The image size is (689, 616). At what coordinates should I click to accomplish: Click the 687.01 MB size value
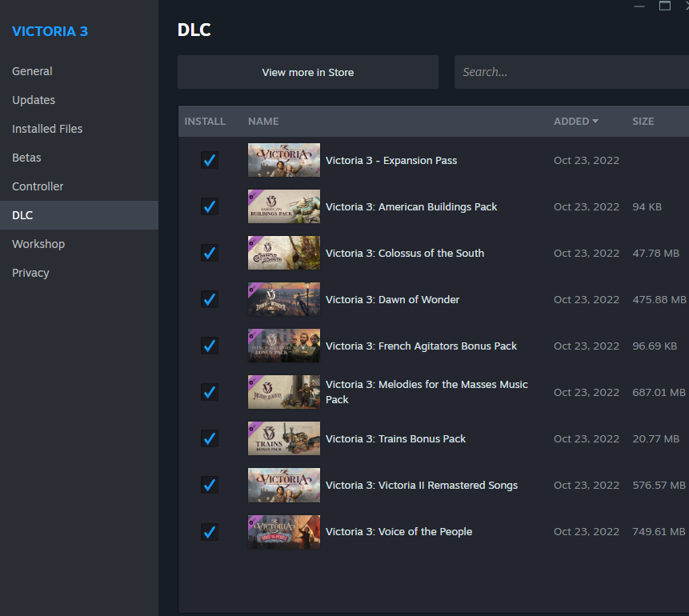point(659,392)
